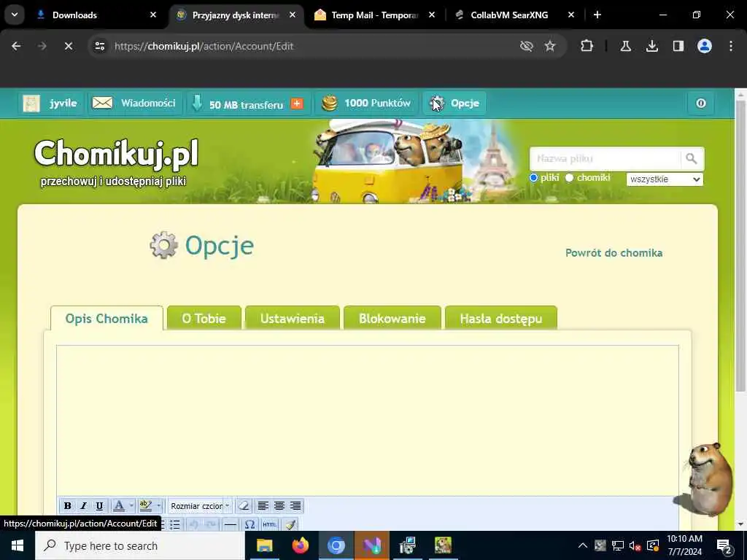747x560 pixels.
Task: Open the 'jyvile' user profile button
Action: (50, 104)
